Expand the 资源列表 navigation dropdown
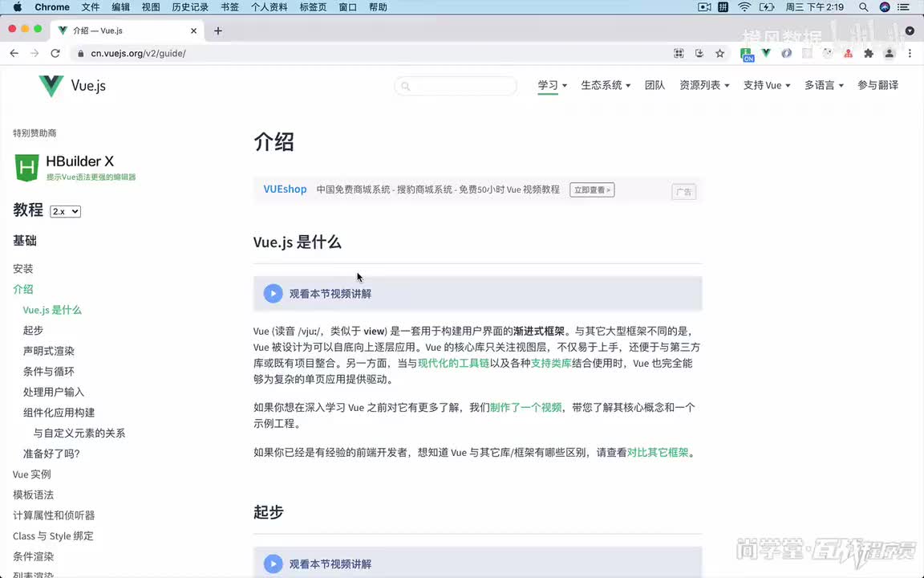 pyautogui.click(x=704, y=86)
